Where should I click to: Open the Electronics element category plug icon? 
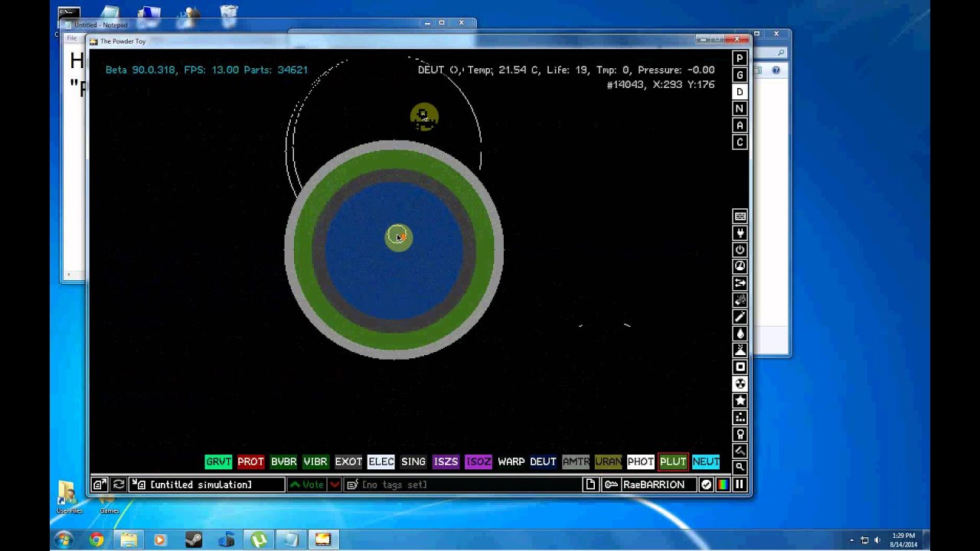[740, 233]
